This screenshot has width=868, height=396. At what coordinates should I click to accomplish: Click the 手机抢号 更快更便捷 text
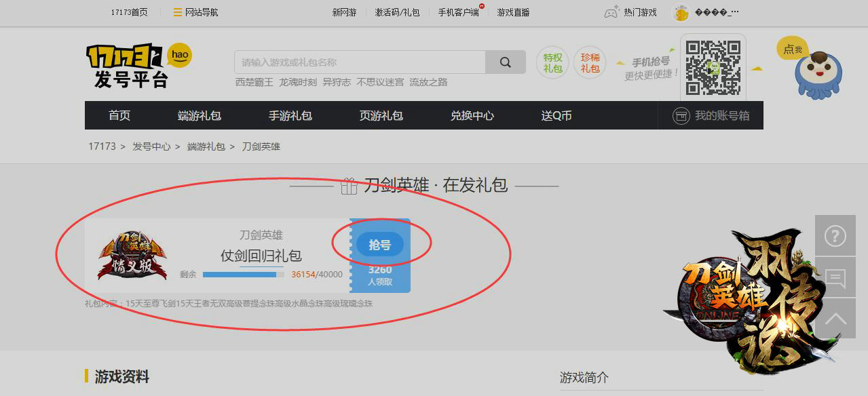click(x=652, y=68)
